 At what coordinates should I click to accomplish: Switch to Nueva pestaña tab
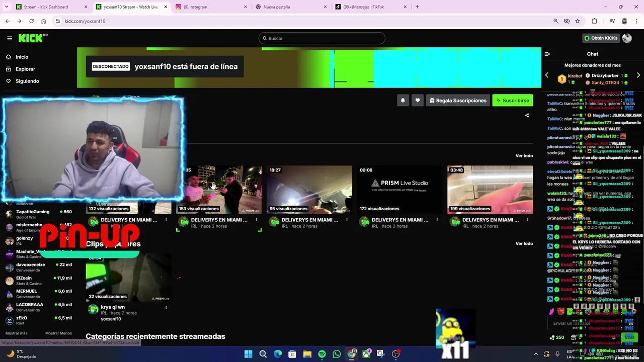pos(290,7)
